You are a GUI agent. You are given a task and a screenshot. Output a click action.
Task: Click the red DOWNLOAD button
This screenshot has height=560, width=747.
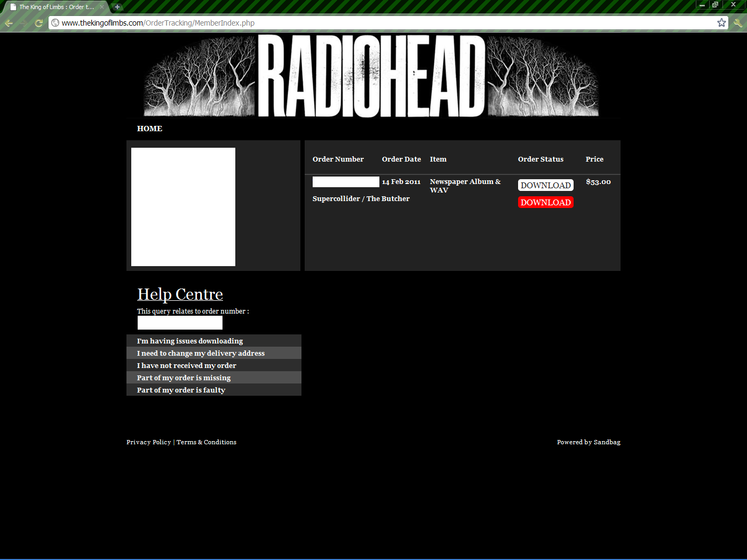point(546,202)
